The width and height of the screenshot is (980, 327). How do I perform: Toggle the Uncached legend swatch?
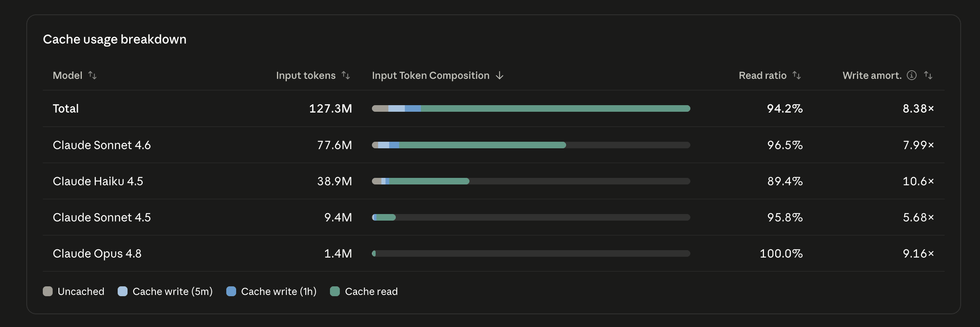tap(48, 291)
